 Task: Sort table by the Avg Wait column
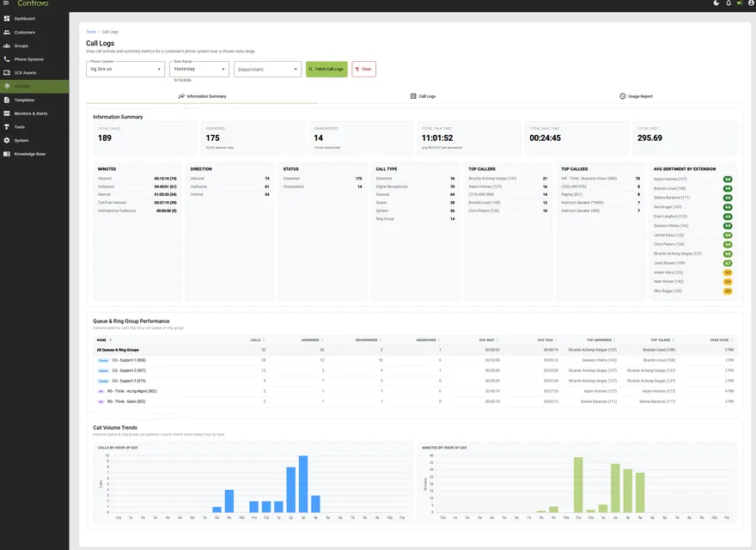(x=489, y=340)
